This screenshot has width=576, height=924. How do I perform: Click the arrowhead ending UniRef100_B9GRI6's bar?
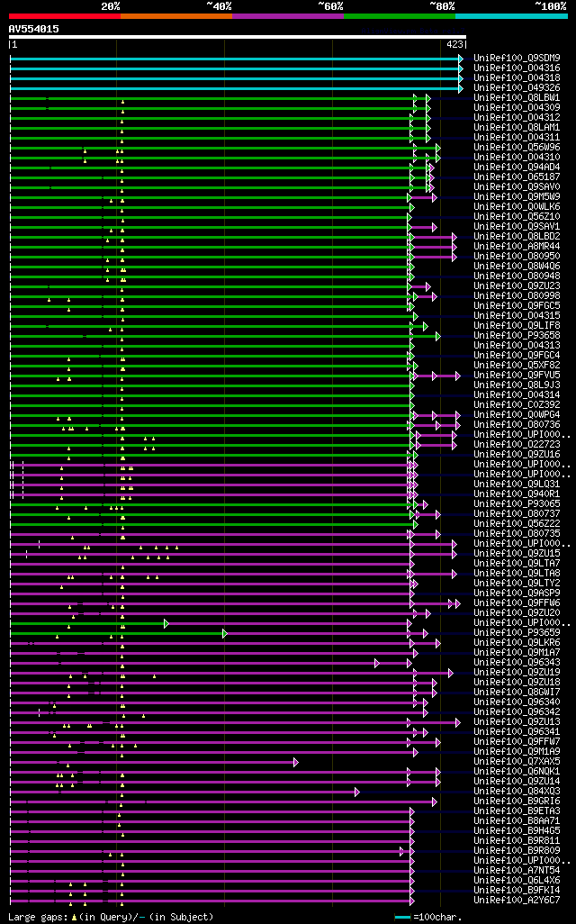[435, 802]
